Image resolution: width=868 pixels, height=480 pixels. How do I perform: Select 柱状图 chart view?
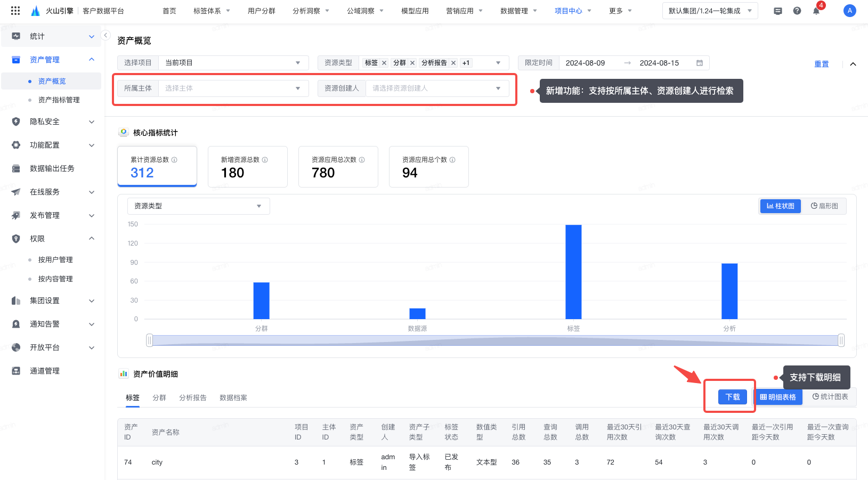tap(780, 206)
